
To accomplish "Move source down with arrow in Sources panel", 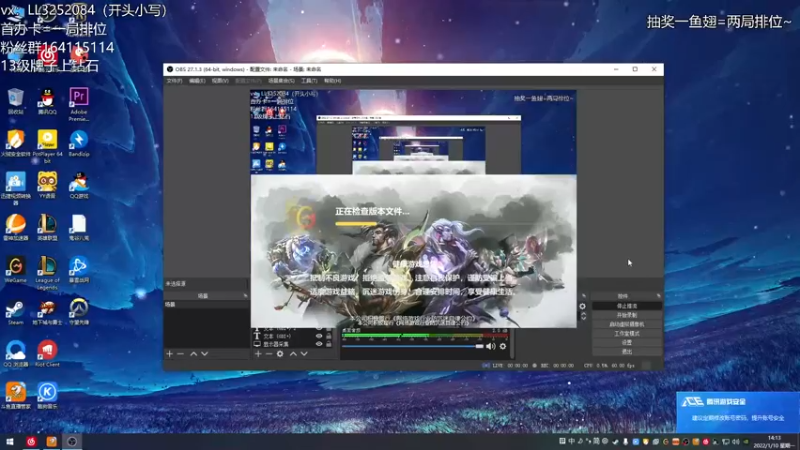I will pyautogui.click(x=304, y=354).
